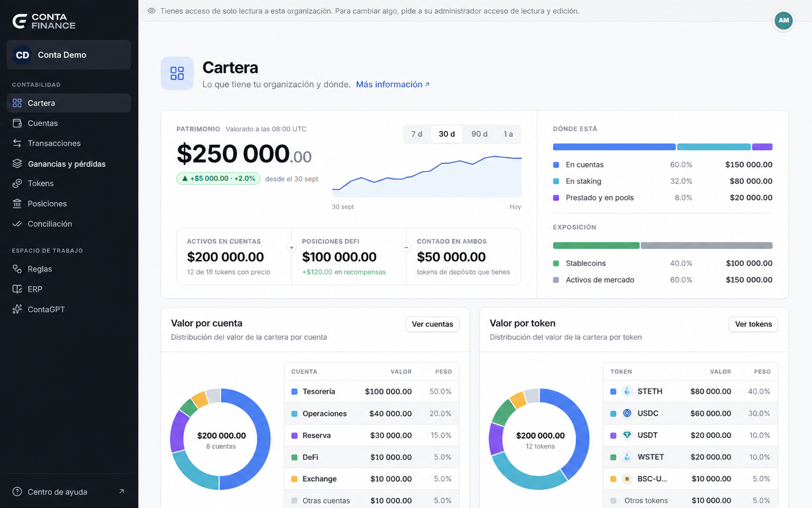Open the Conta Demo organization switcher
The height and width of the screenshot is (508, 812).
[x=69, y=55]
